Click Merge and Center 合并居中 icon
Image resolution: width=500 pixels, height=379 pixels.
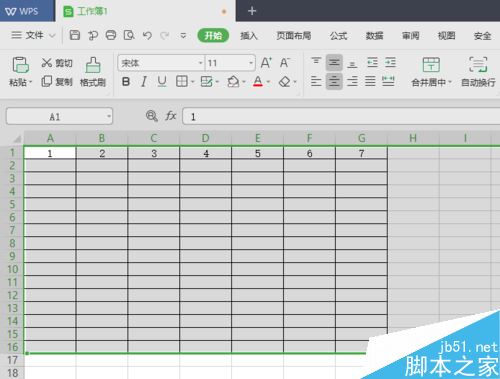point(431,65)
